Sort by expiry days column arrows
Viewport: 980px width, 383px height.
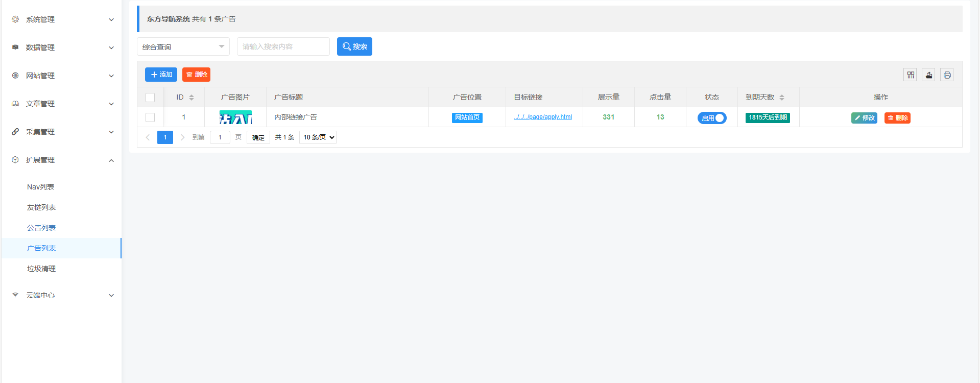coord(782,98)
